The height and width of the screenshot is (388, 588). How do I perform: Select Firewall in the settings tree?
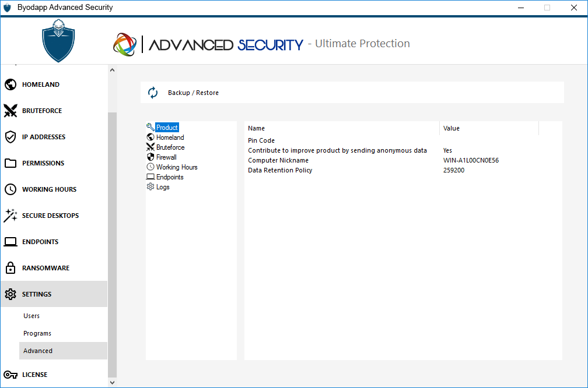click(x=166, y=157)
